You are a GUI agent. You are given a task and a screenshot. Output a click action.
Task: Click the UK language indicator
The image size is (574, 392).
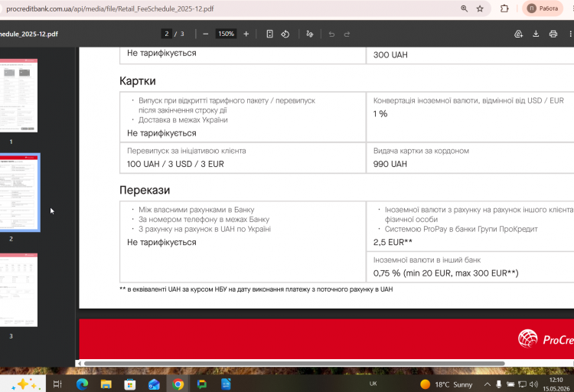pyautogui.click(x=373, y=384)
